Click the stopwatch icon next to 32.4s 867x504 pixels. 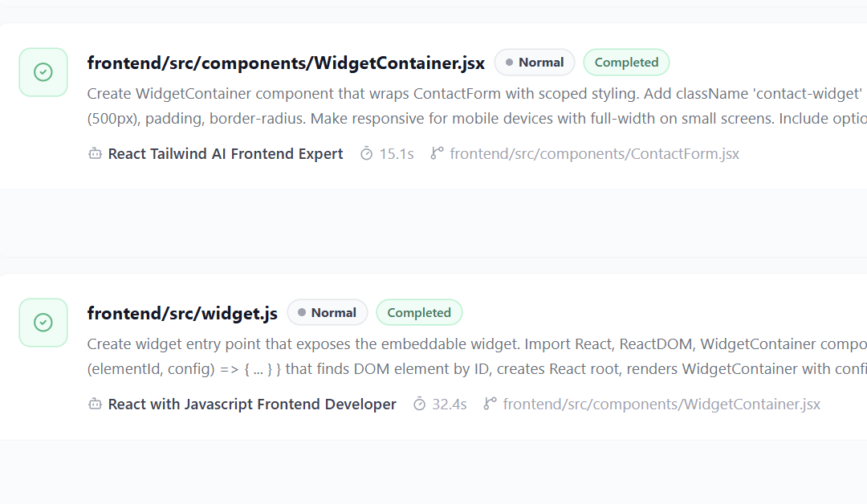pyautogui.click(x=420, y=404)
